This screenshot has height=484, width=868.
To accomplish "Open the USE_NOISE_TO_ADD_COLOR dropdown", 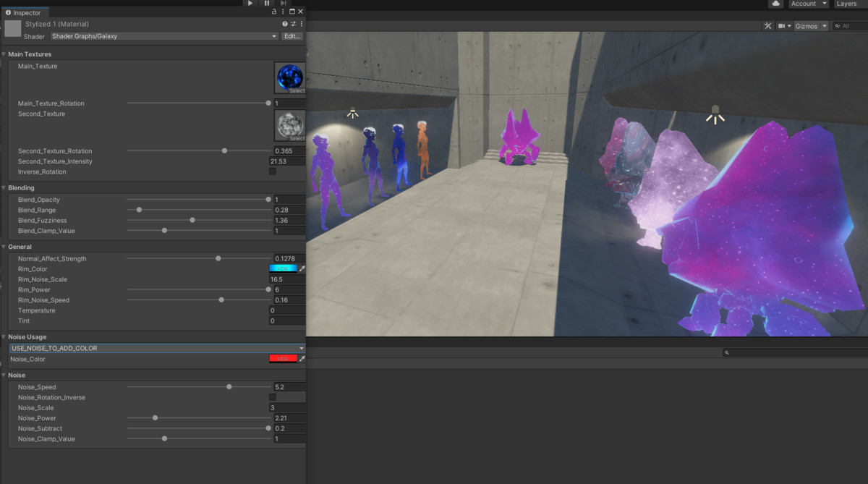I will [157, 348].
